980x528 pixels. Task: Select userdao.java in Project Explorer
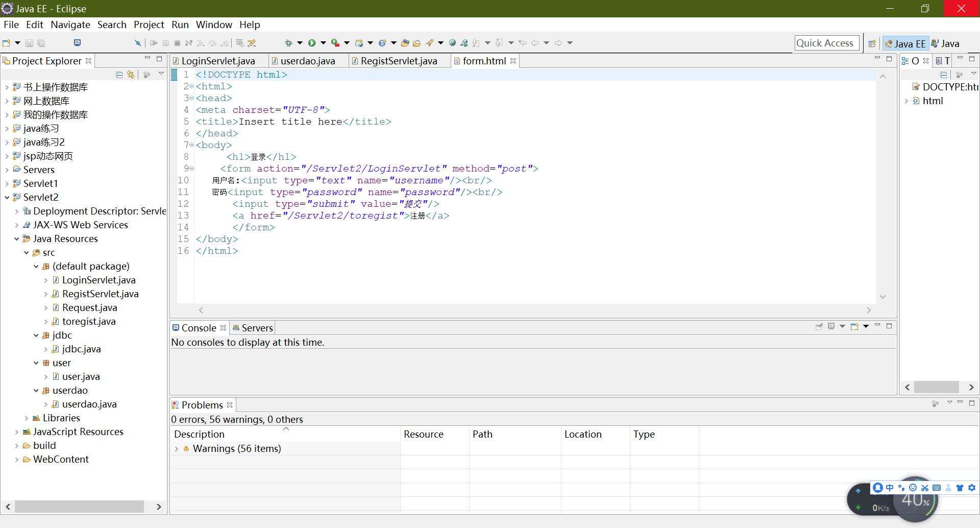point(89,404)
